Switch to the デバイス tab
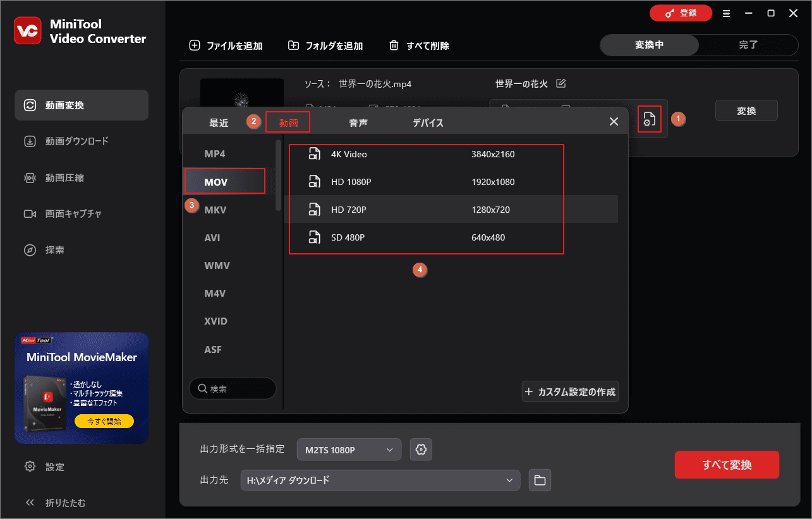812x519 pixels. (428, 123)
